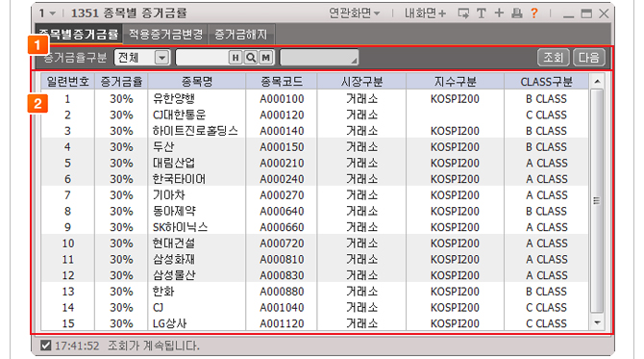Open help with the question mark icon
The width and height of the screenshot is (644, 359).
[533, 13]
